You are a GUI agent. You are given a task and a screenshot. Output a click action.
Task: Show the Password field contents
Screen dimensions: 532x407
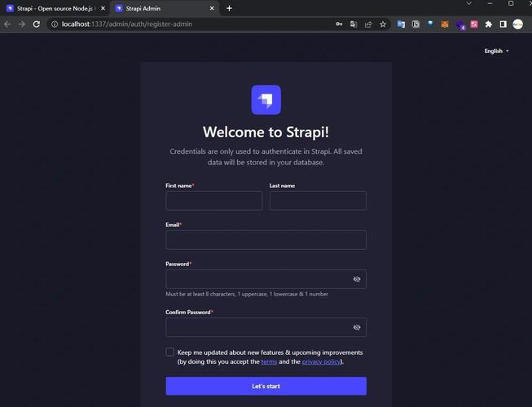point(357,279)
